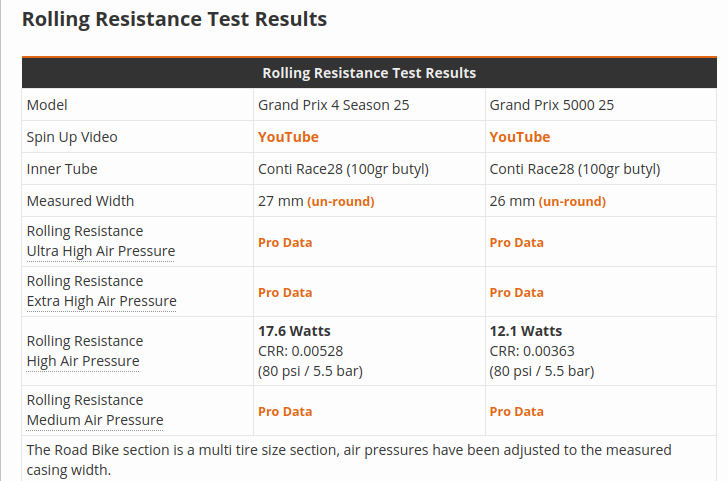Click the un-round link beside 26 mm
This screenshot has width=728, height=481.
[x=572, y=202]
